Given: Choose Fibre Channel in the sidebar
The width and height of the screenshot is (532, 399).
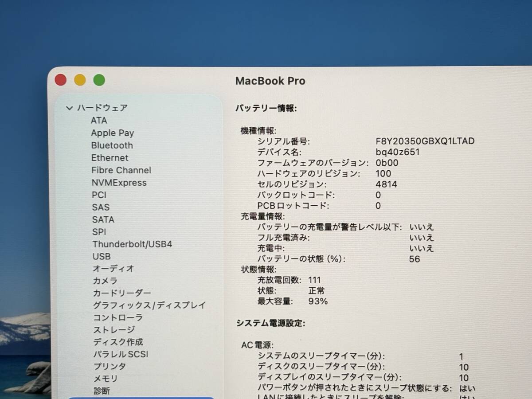Looking at the screenshot, I should [x=121, y=170].
